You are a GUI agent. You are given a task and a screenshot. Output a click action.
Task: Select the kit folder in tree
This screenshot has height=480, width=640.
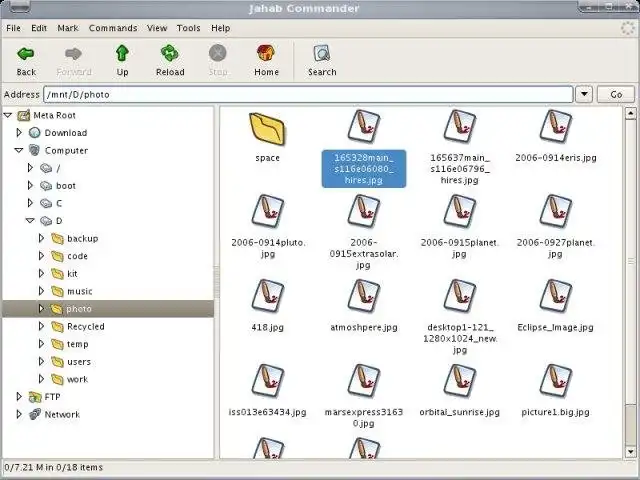[x=72, y=273]
